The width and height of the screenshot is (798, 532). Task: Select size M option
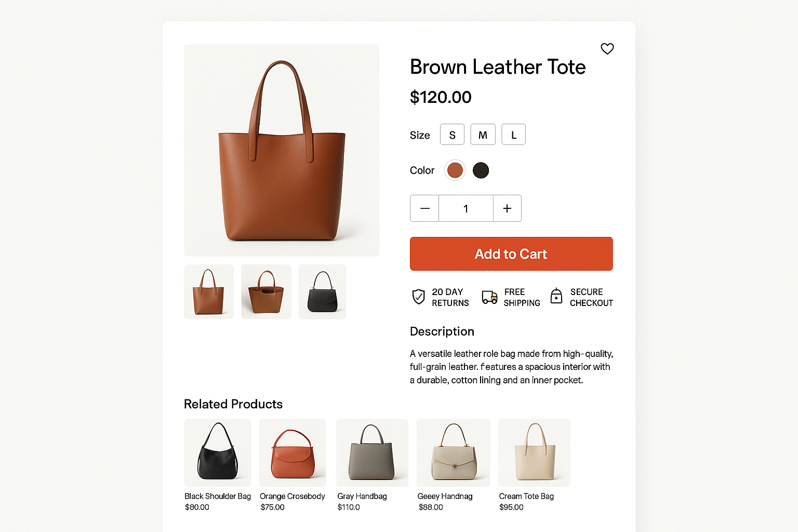(483, 134)
